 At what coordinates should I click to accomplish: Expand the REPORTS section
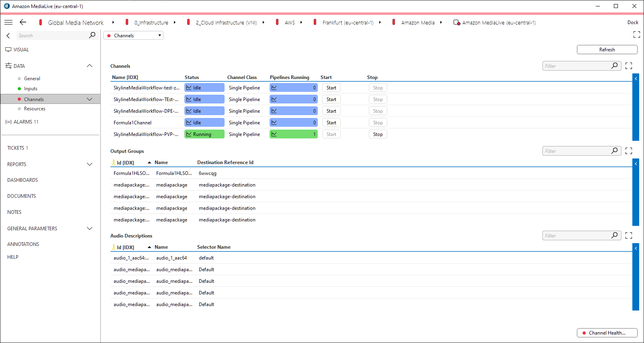(90, 164)
